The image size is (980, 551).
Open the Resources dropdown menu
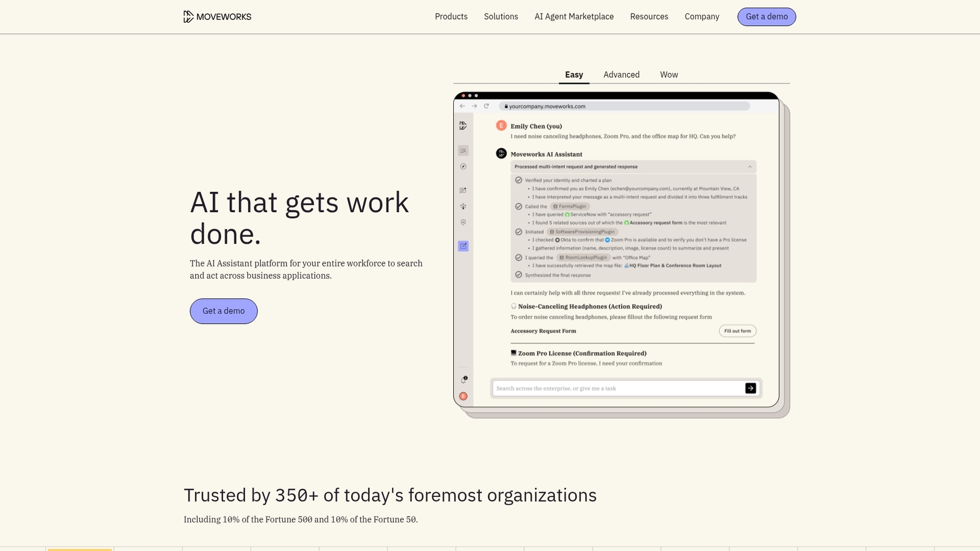tap(649, 16)
